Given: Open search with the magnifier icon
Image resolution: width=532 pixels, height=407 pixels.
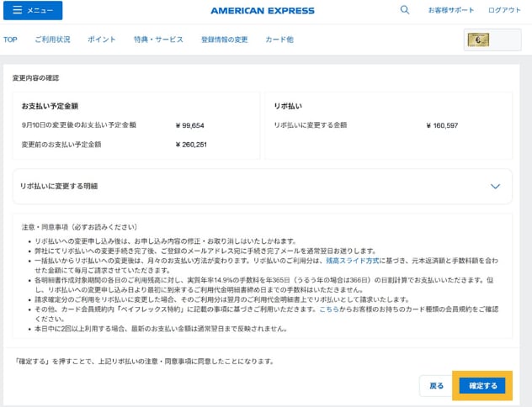Looking at the screenshot, I should click(405, 10).
